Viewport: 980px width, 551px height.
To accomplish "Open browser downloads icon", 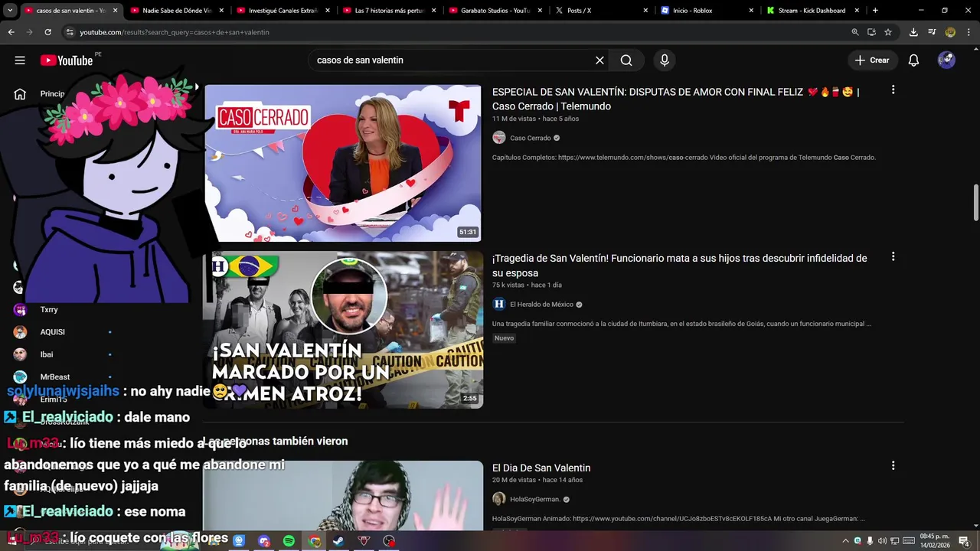I will tap(913, 32).
